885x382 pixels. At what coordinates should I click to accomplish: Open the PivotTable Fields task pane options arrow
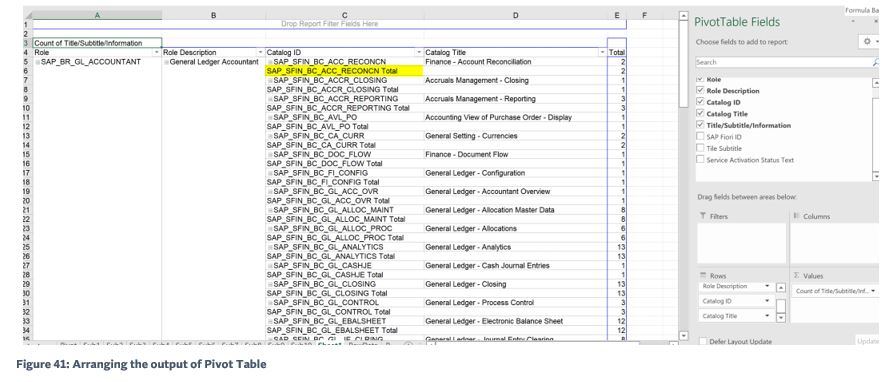pos(853,21)
